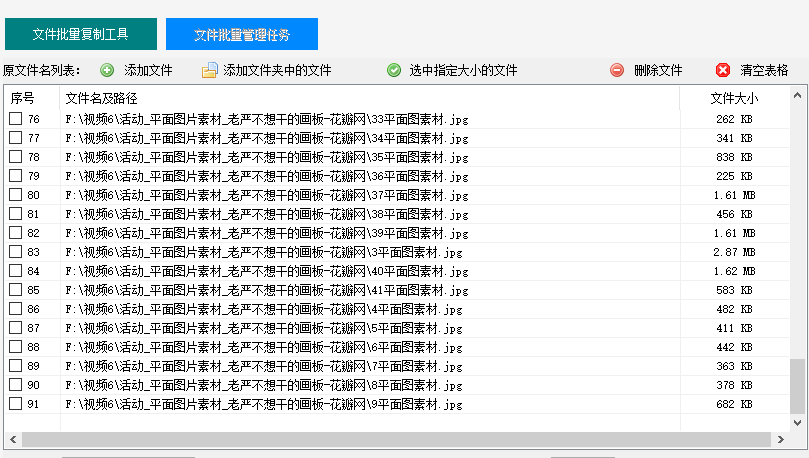The image size is (809, 458).
Task: Select the file path 4平面图素材.jpg
Action: click(x=264, y=309)
